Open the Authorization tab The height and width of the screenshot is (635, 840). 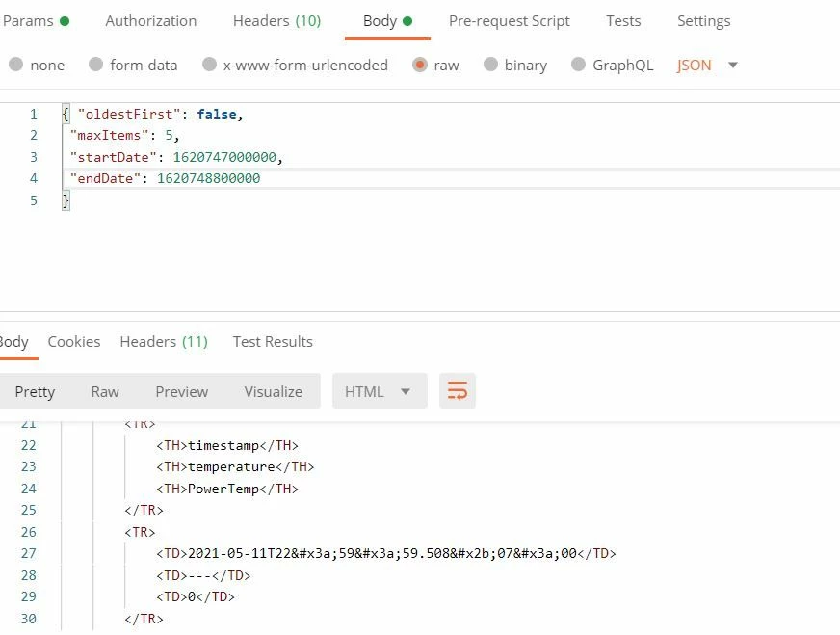pyautogui.click(x=151, y=21)
